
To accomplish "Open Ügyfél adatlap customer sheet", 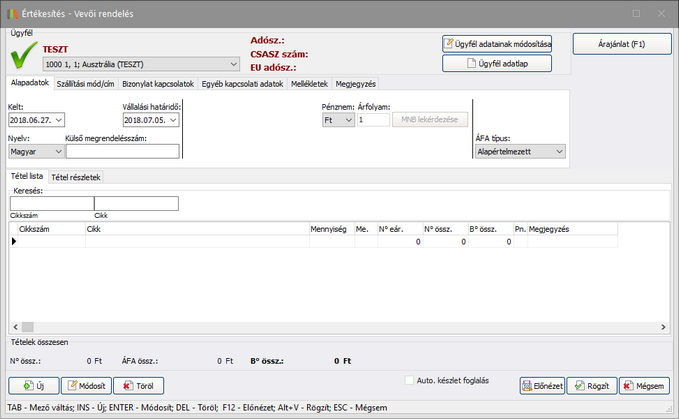I will click(x=497, y=64).
